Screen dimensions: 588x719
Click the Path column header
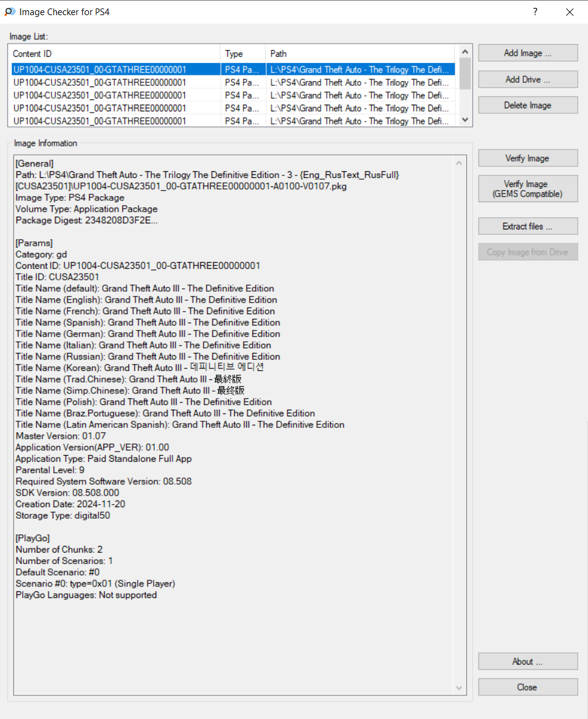pos(360,54)
